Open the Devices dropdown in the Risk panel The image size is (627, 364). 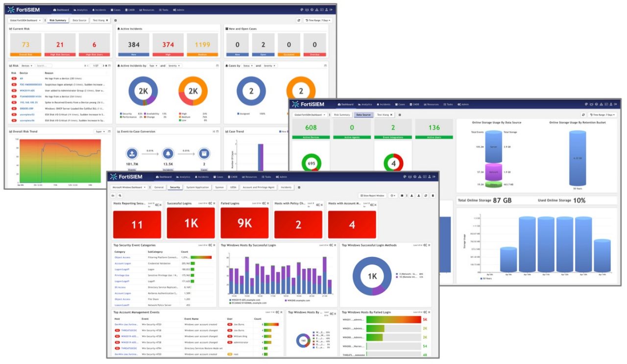pos(27,66)
